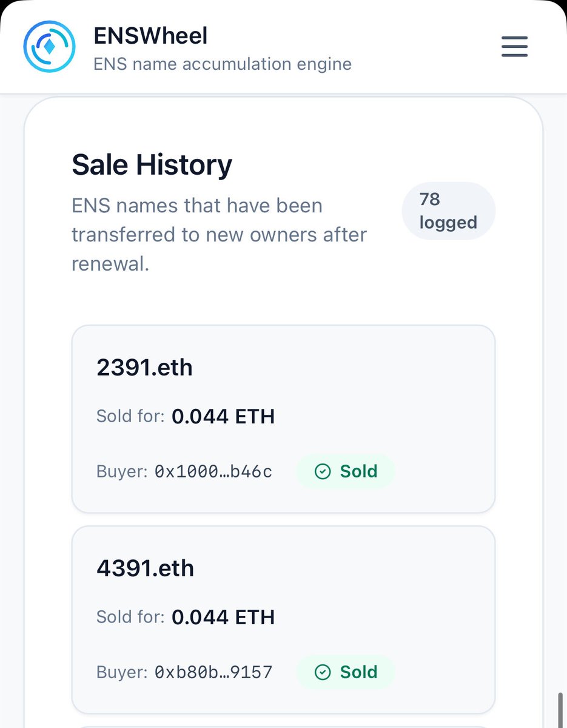Click the ENSWheel title text
This screenshot has height=728, width=567.
[x=150, y=36]
